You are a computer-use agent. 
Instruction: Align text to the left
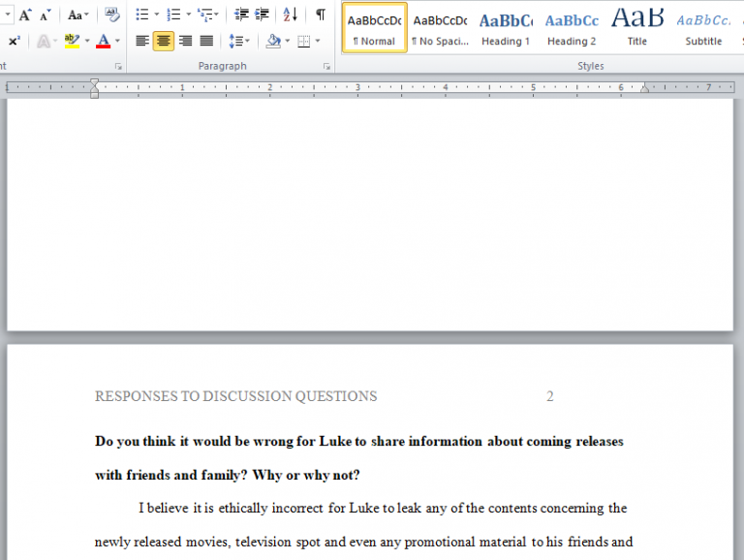[142, 42]
